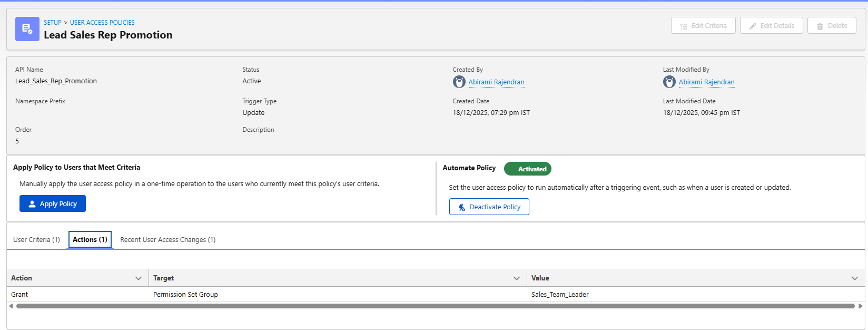The width and height of the screenshot is (868, 330).
Task: Select the Actions (1) tab
Action: click(x=90, y=239)
